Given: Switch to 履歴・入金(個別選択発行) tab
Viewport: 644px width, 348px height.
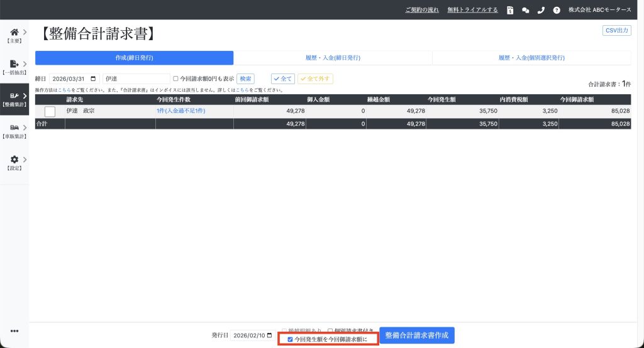Looking at the screenshot, I should coord(531,58).
